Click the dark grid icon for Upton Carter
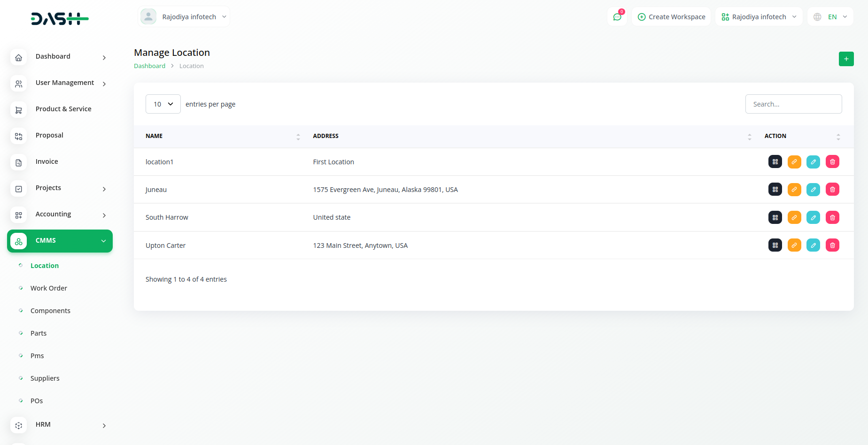Viewport: 868px width, 445px height. point(775,245)
